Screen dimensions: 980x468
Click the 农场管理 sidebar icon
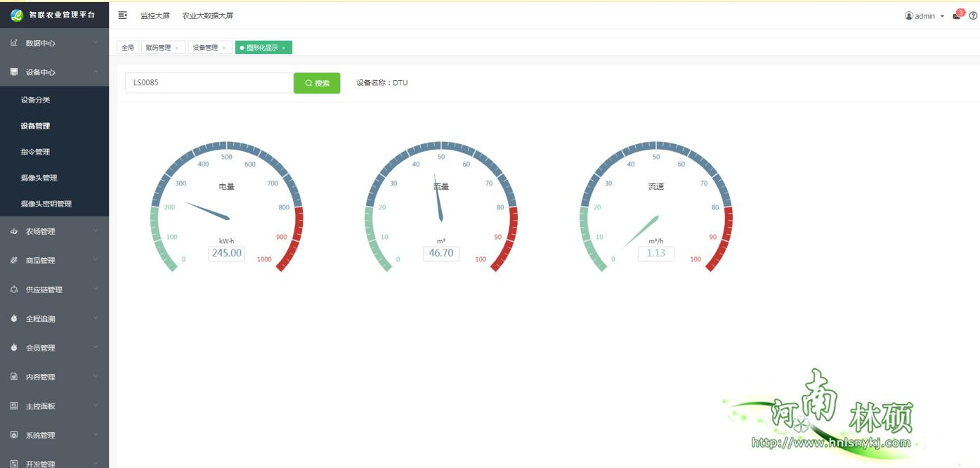14,231
